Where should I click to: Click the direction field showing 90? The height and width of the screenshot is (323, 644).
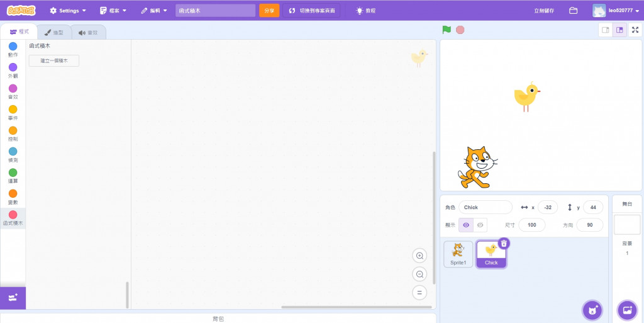(590, 225)
